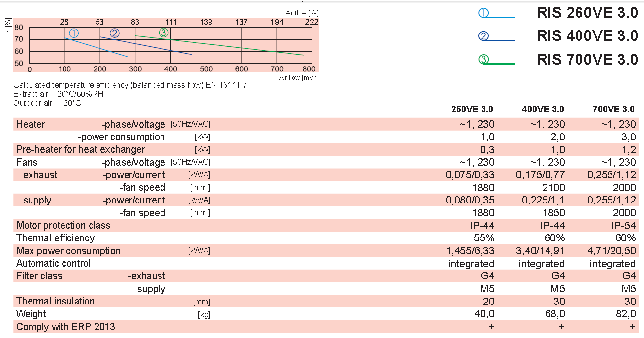Click the 'Heater' row label
This screenshot has height=338, width=644.
(x=31, y=124)
